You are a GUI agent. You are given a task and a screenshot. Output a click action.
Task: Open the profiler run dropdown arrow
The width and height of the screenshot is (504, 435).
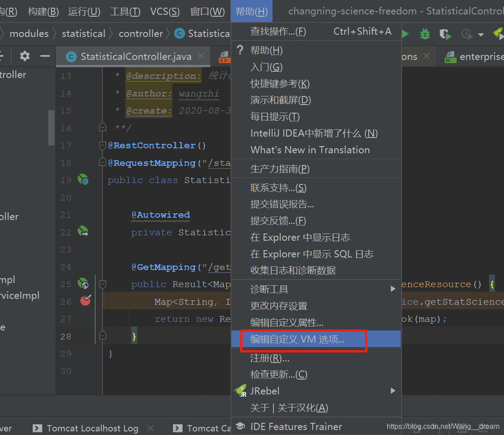(481, 34)
